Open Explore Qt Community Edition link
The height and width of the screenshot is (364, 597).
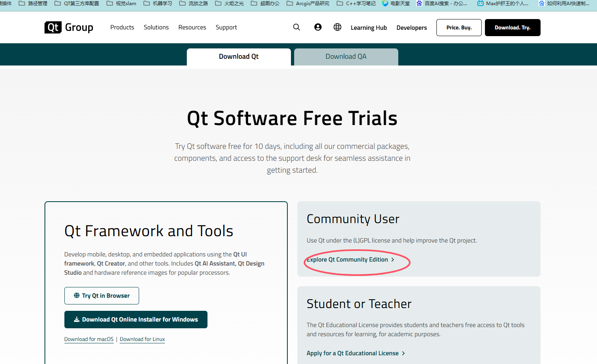click(351, 260)
